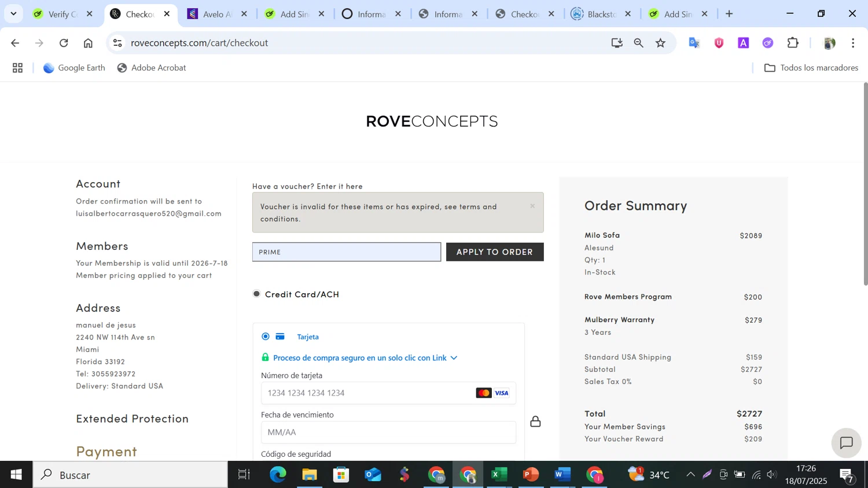Select the Tarjeta payment radio button
The height and width of the screenshot is (488, 868).
point(266,337)
